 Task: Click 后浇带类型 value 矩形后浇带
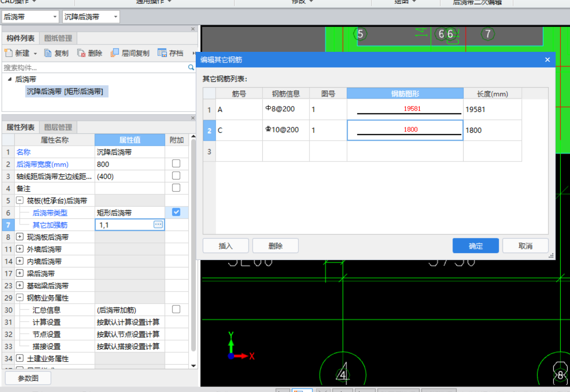point(130,212)
